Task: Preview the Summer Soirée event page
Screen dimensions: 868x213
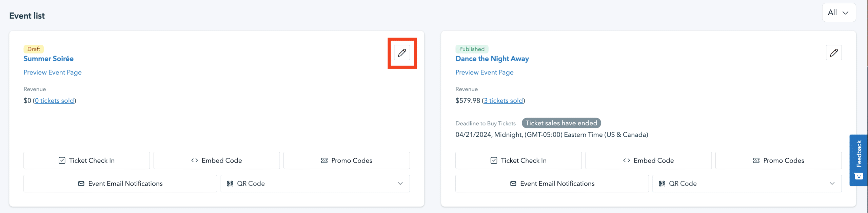Action: [x=52, y=72]
